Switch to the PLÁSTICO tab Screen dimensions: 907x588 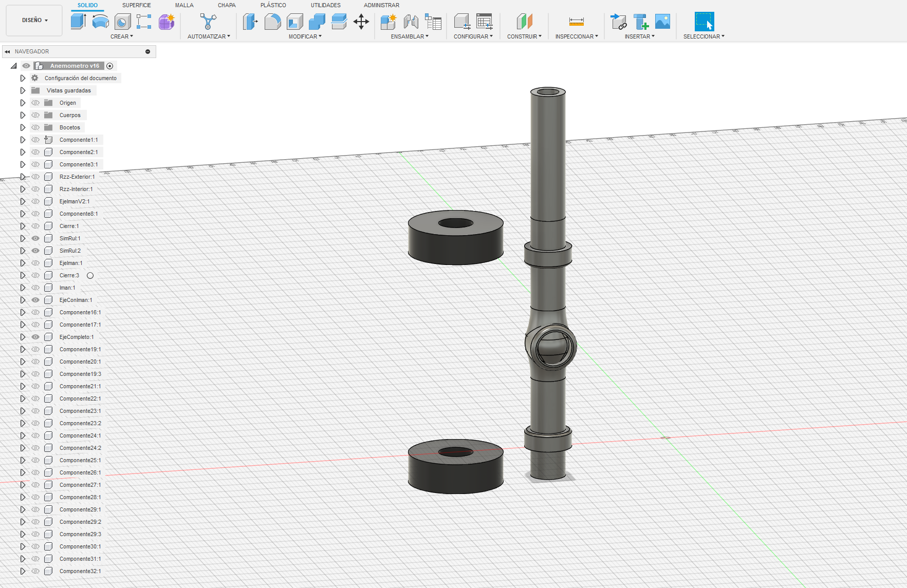[273, 5]
